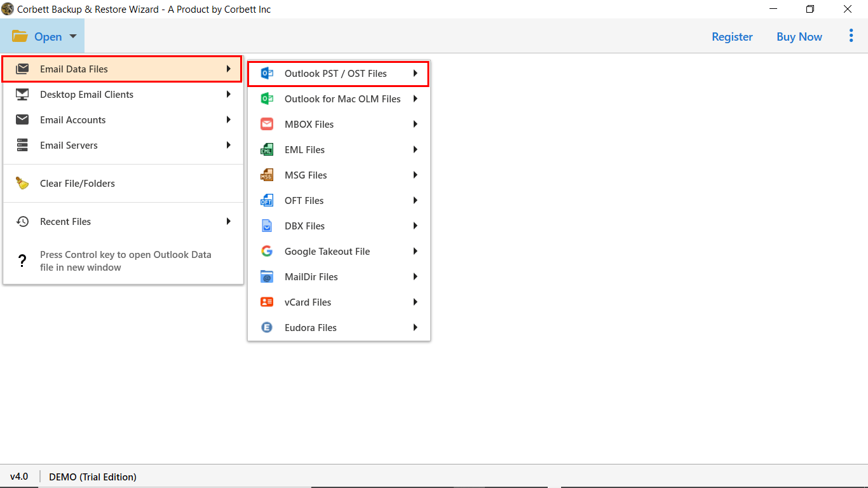Viewport: 868px width, 488px height.
Task: Click the MBOX Files envelope icon
Action: coord(267,125)
